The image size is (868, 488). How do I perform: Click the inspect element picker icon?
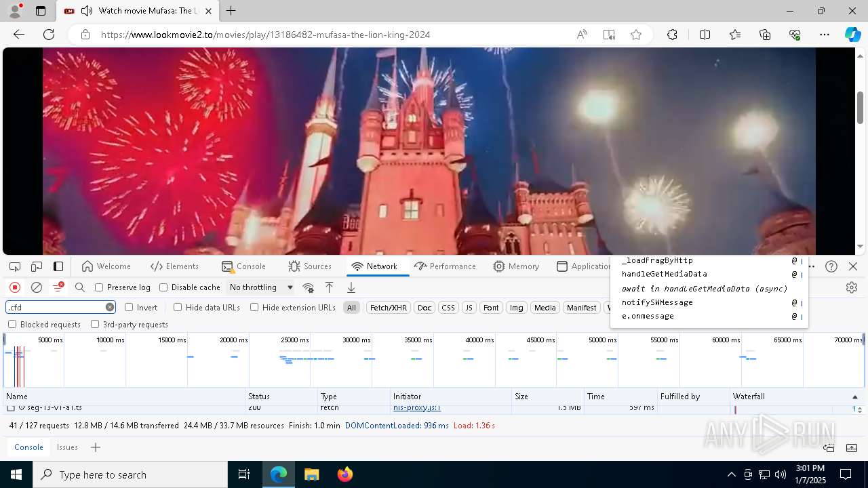[15, 266]
